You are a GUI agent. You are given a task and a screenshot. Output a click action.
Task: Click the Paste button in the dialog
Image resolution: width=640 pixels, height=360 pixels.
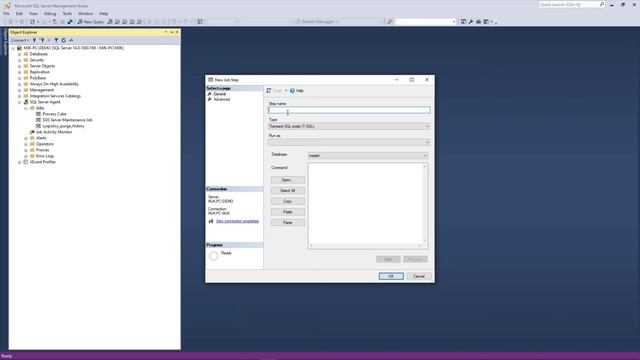pyautogui.click(x=287, y=212)
